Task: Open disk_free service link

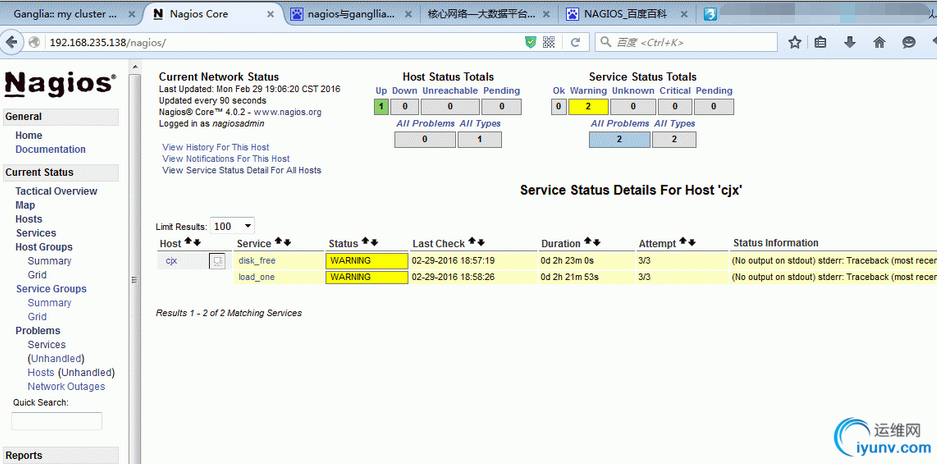Action: [257, 261]
